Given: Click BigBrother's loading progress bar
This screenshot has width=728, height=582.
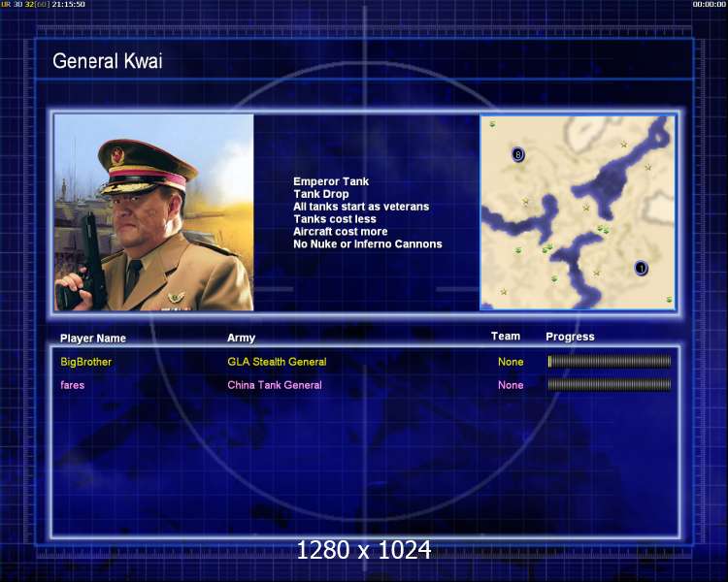Looking at the screenshot, I should click(x=610, y=362).
